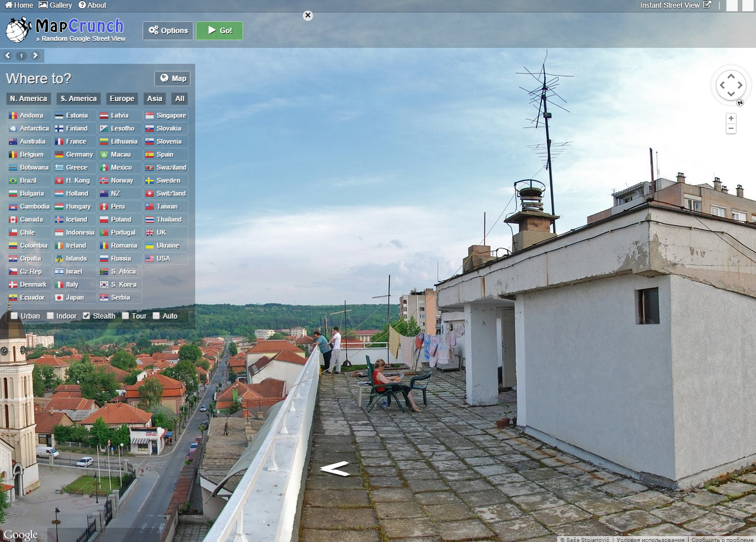Select S. Korea in country list
Viewport: 756px width, 542px height.
pos(120,285)
